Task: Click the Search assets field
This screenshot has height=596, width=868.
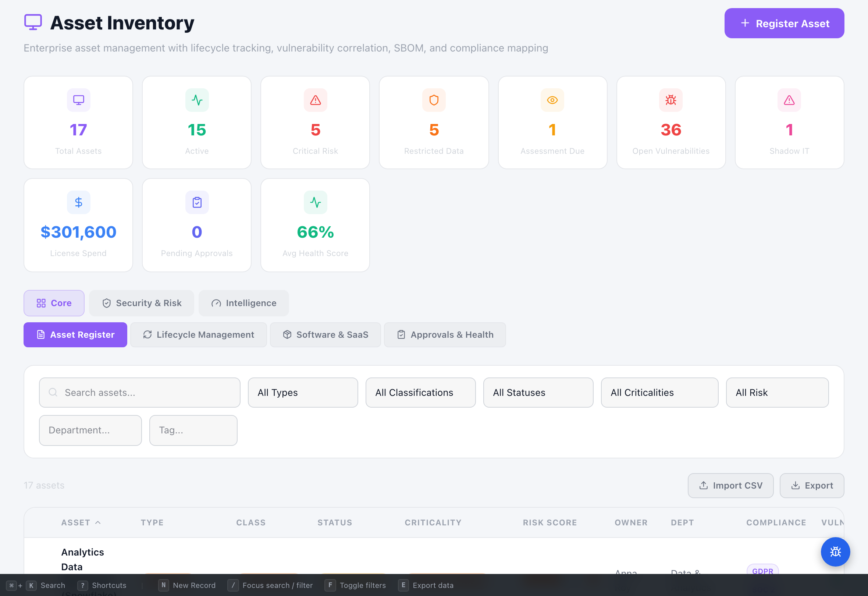Action: (x=139, y=392)
